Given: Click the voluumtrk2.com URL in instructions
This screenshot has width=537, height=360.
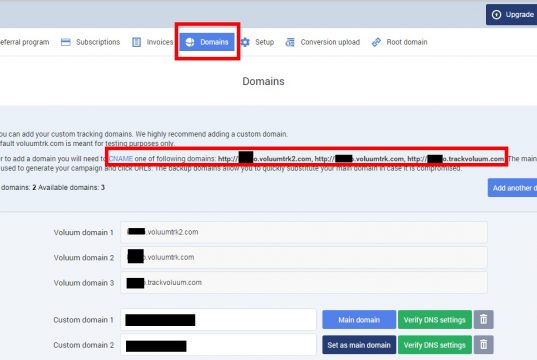Looking at the screenshot, I should pos(265,159).
